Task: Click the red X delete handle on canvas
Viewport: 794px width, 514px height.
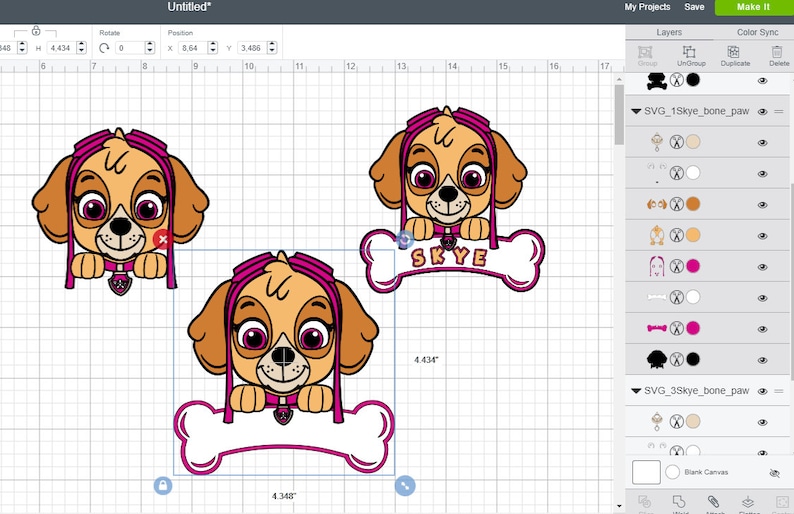Action: [x=163, y=239]
